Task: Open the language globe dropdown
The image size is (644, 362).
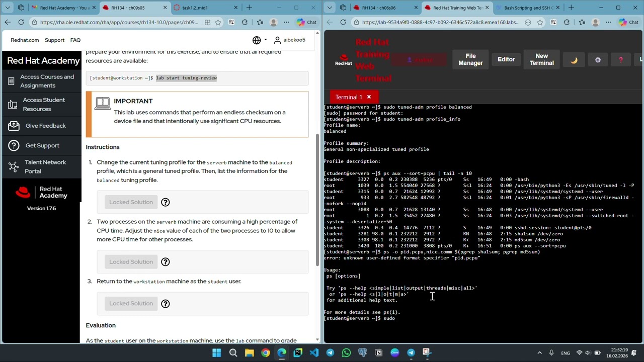Action: pos(260,40)
